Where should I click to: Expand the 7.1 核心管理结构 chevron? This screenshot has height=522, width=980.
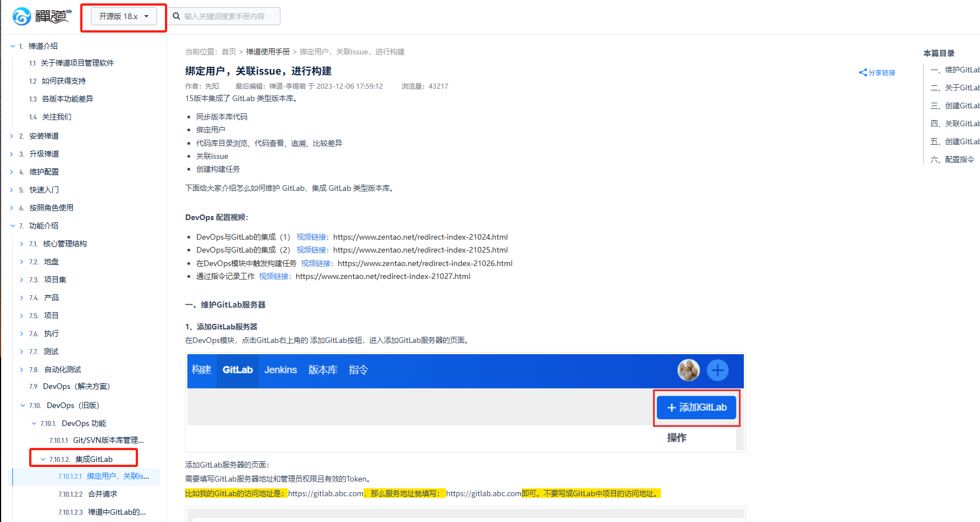[x=22, y=244]
